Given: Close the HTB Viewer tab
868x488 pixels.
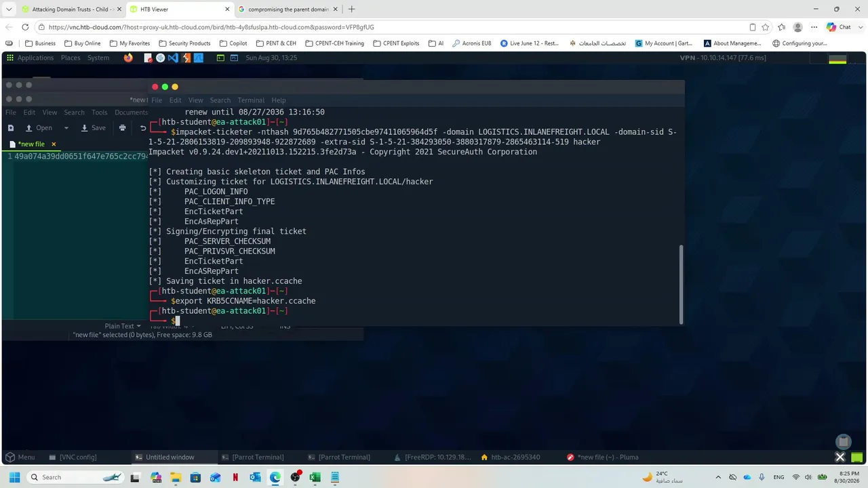Looking at the screenshot, I should [x=226, y=9].
